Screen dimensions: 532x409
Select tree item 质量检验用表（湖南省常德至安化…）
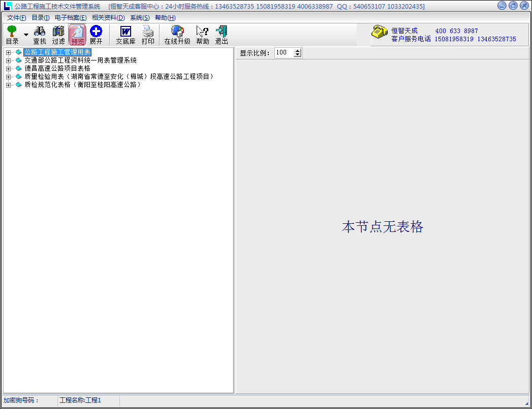(119, 77)
